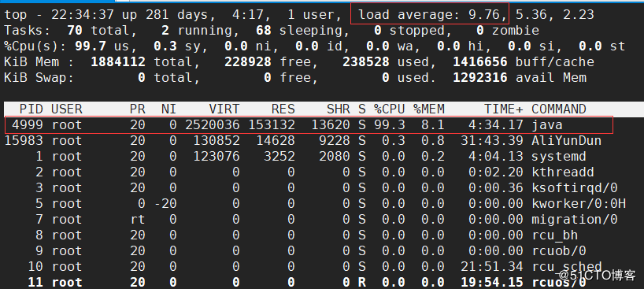The image size is (644, 289).
Task: Click the PID column header
Action: (x=31, y=109)
